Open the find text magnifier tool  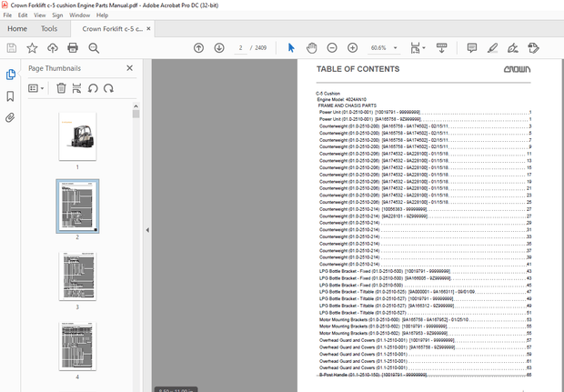point(94,48)
